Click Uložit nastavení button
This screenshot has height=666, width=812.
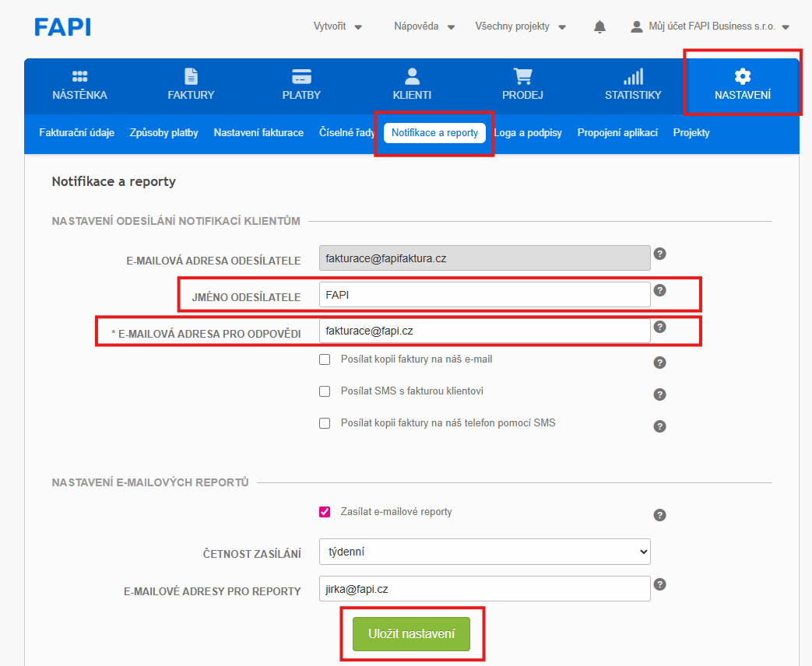[411, 633]
